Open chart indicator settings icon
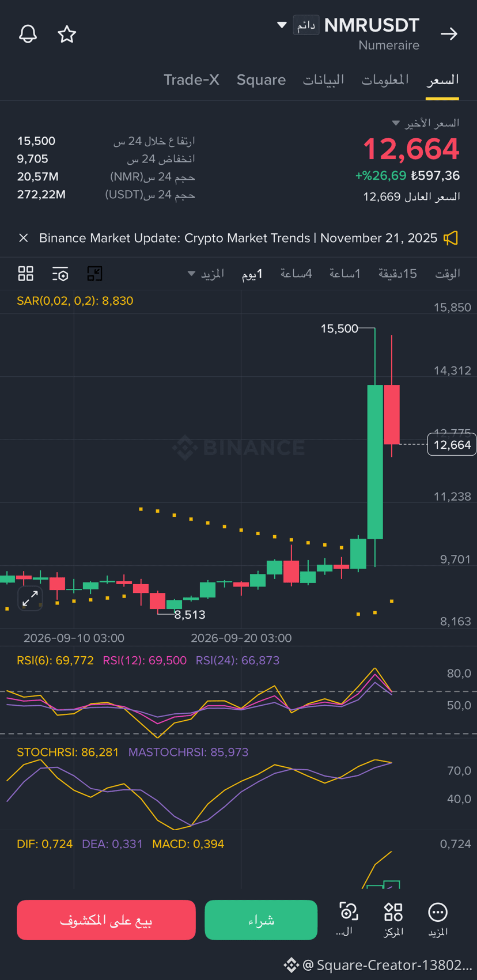This screenshot has width=477, height=980. [60, 274]
